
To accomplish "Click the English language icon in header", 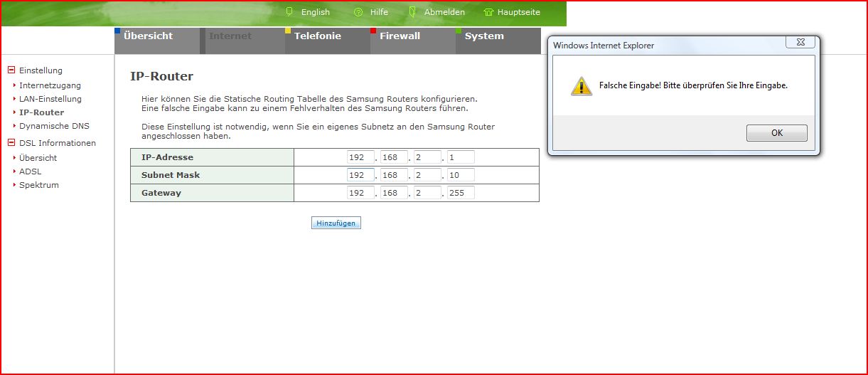I will (x=289, y=11).
